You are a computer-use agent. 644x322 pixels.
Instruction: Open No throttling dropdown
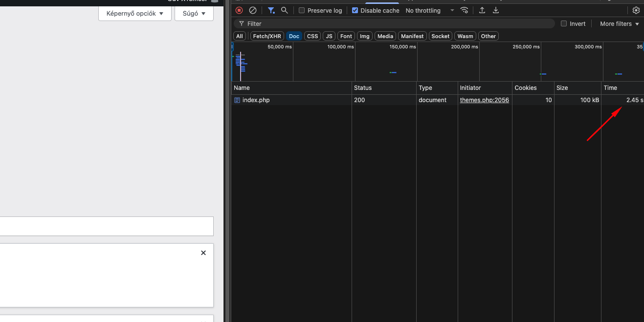430,10
